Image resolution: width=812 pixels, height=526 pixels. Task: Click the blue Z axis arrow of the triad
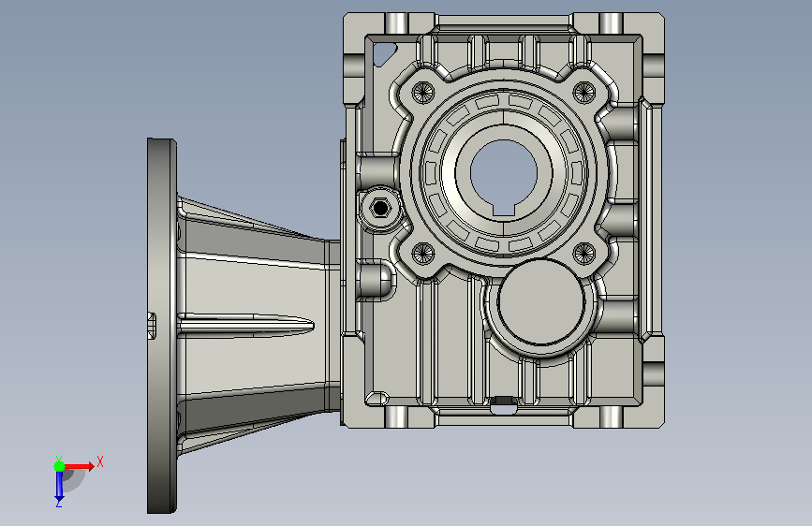pyautogui.click(x=59, y=487)
